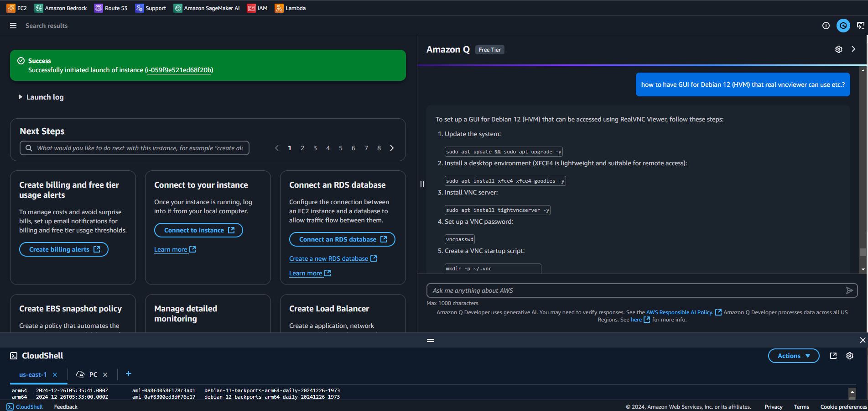Open CloudShell in a new browser tab
This screenshot has height=411, width=868.
coord(833,356)
